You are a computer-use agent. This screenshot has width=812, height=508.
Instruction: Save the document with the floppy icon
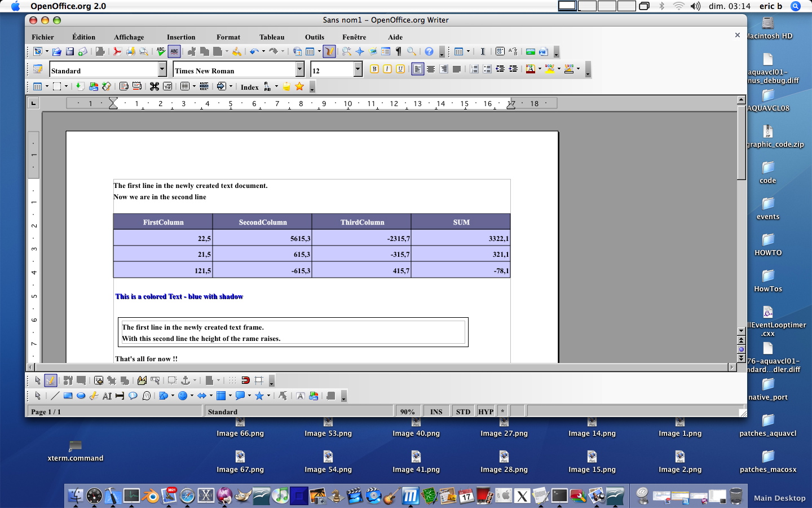[70, 52]
